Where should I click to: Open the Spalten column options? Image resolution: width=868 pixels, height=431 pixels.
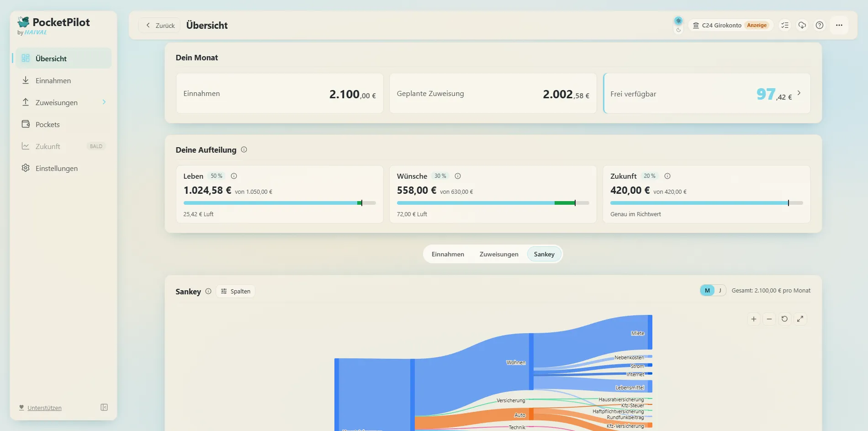[x=235, y=291]
